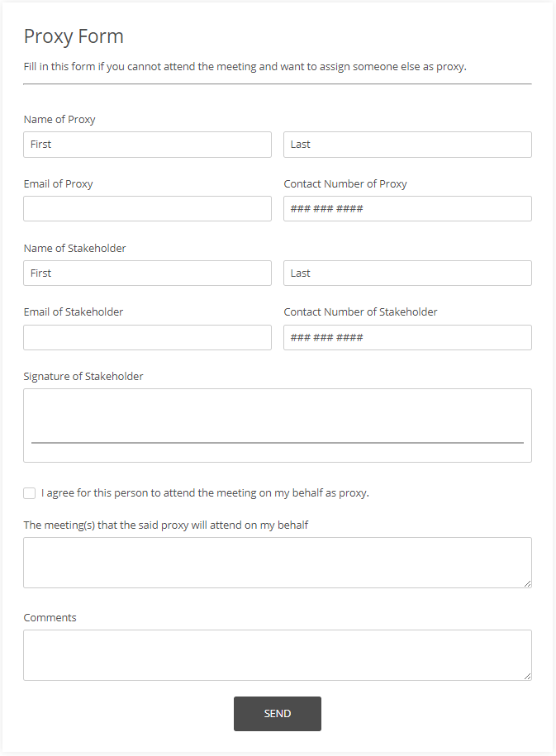Screen dimensions: 556x756
Task: Click the Comments textarea resize handle
Action: tap(527, 676)
